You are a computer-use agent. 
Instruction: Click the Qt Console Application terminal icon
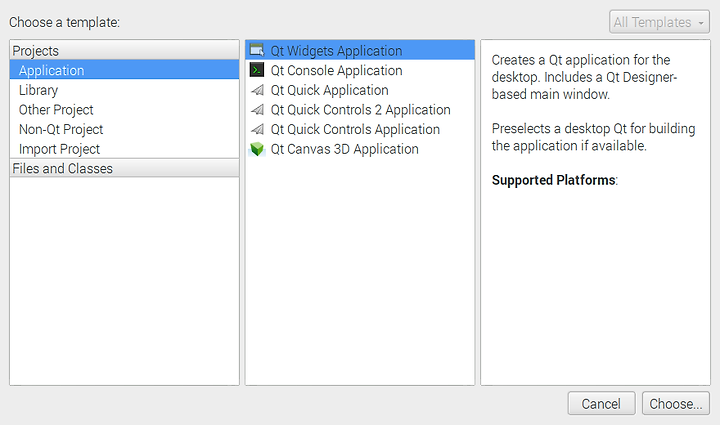coord(257,70)
